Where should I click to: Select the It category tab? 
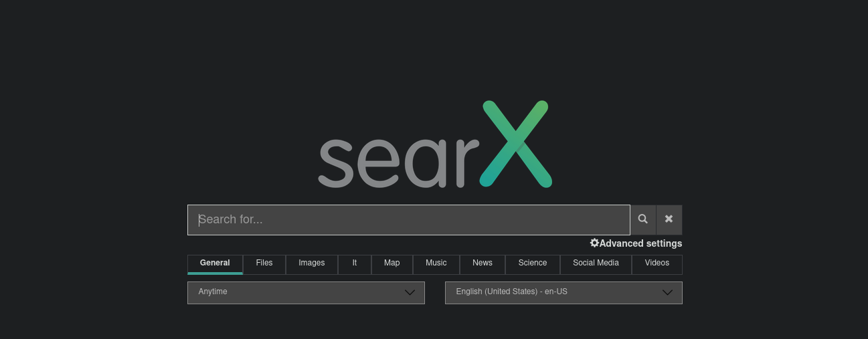point(355,264)
